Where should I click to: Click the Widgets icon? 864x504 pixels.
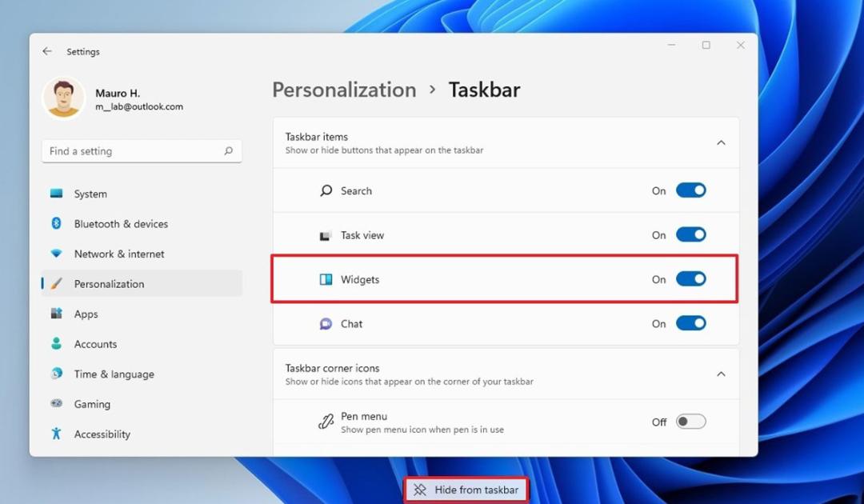pyautogui.click(x=326, y=279)
